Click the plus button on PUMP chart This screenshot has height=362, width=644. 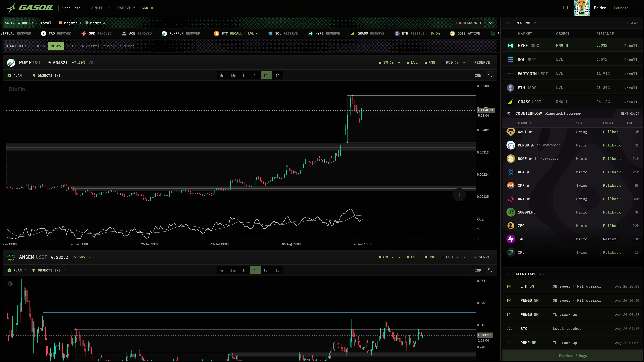point(459,195)
